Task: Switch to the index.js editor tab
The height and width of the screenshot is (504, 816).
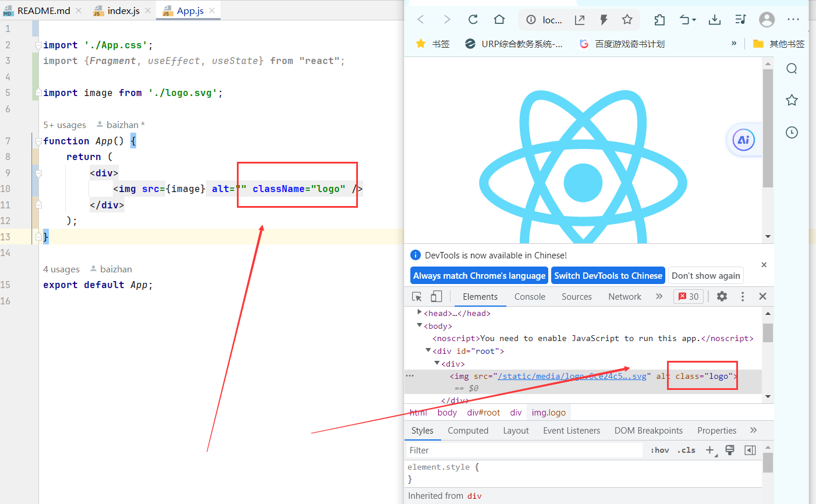Action: click(x=123, y=10)
